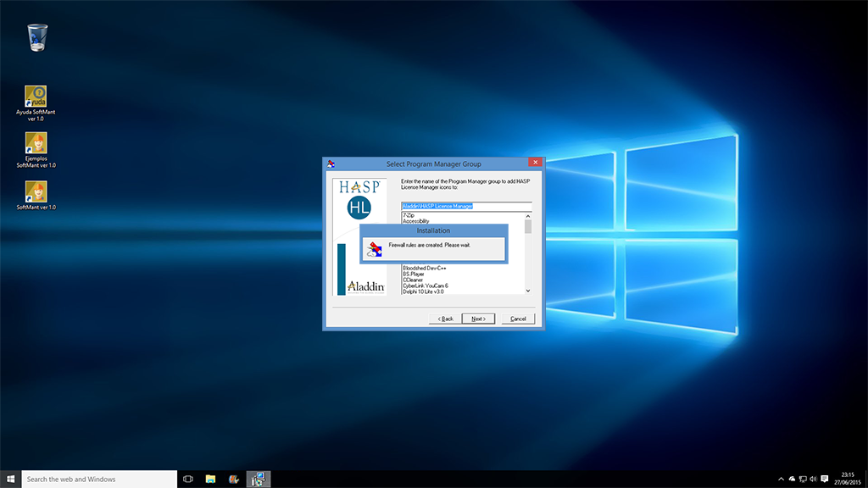This screenshot has width=868, height=488.
Task: Click the network status tray icon
Action: [802, 479]
